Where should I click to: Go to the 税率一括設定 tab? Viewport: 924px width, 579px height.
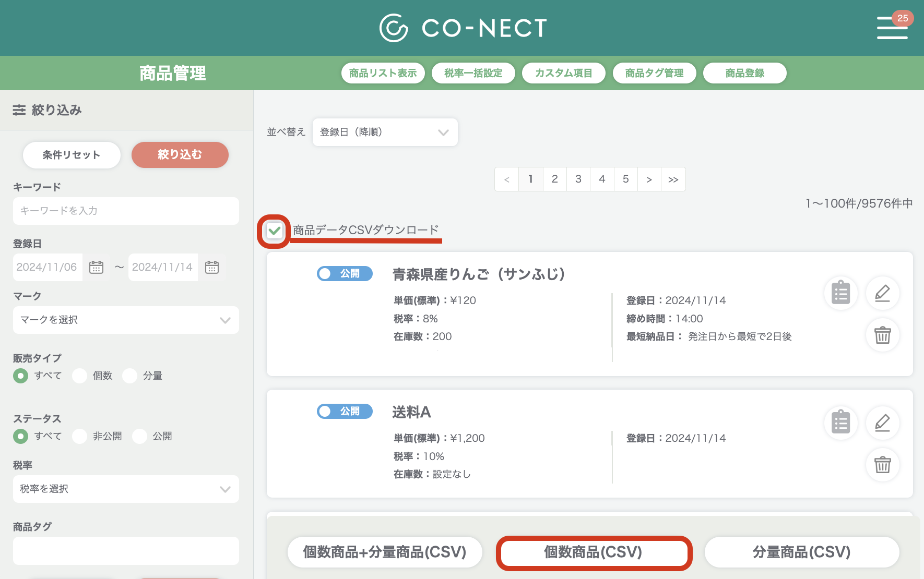pos(473,73)
